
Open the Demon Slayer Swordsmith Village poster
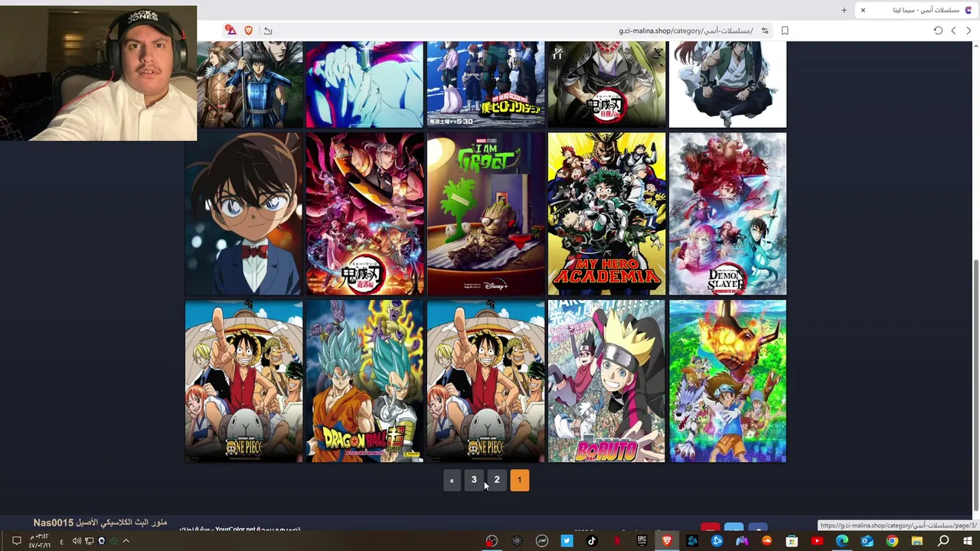click(x=727, y=214)
